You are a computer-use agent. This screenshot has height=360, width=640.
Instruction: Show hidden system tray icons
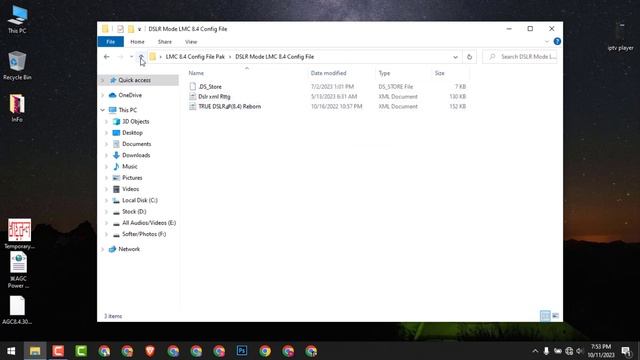click(535, 351)
